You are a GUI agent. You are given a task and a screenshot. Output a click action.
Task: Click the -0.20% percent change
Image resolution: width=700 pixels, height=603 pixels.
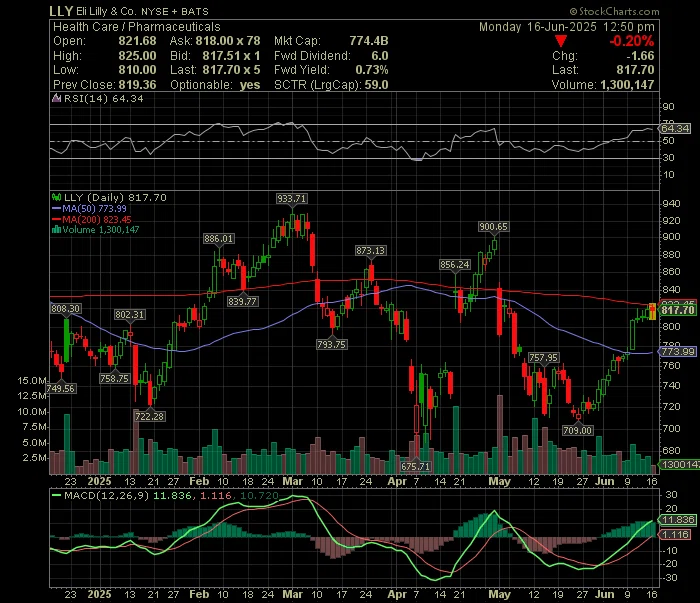632,41
